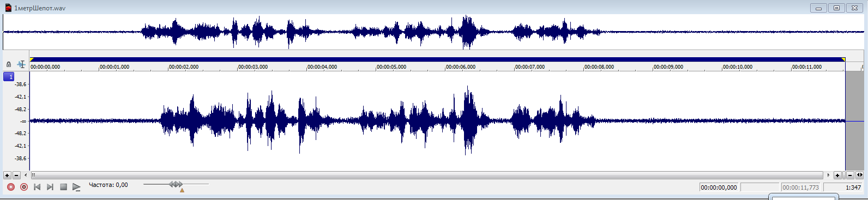Image resolution: width=868 pixels, height=200 pixels.
Task: Click the horizontal scrollbar left arrow
Action: pyautogui.click(x=26, y=175)
